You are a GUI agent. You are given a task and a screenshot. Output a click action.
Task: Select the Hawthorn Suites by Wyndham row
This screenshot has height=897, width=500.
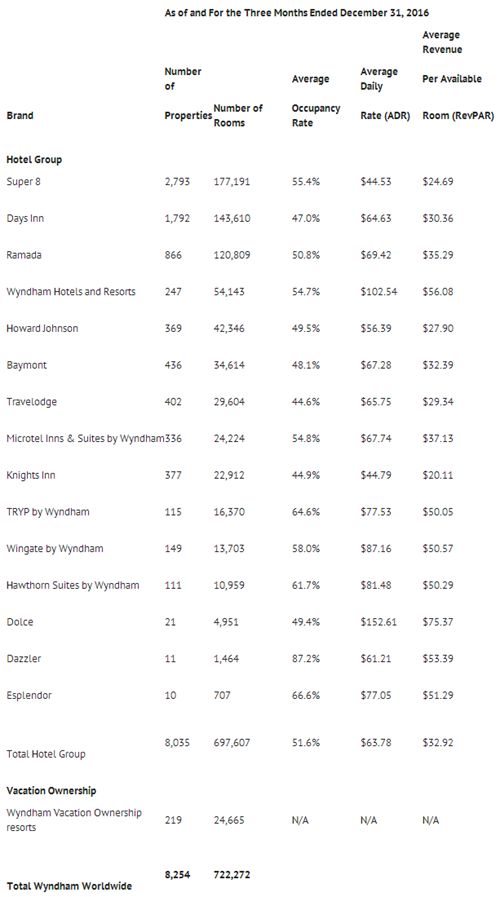250,585
